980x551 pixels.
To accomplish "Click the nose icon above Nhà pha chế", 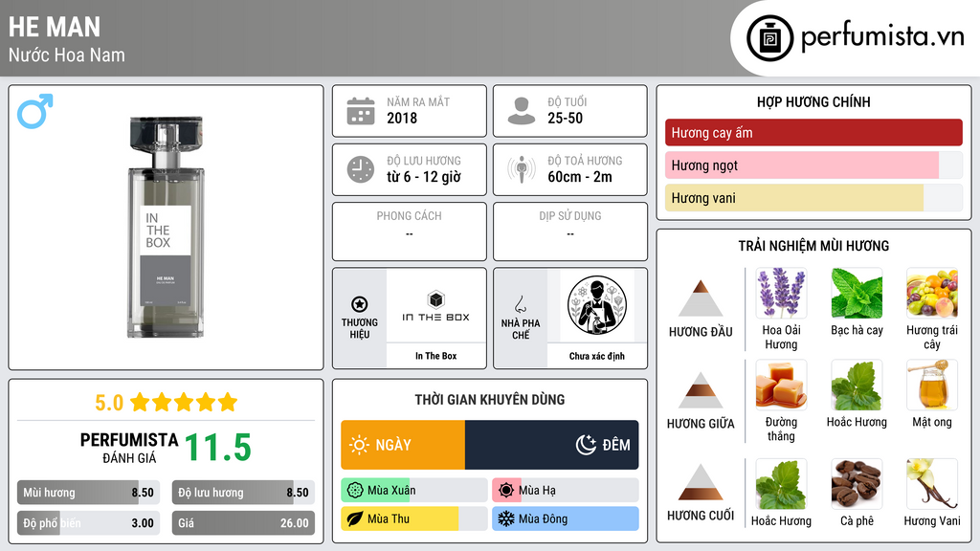I will pos(520,304).
